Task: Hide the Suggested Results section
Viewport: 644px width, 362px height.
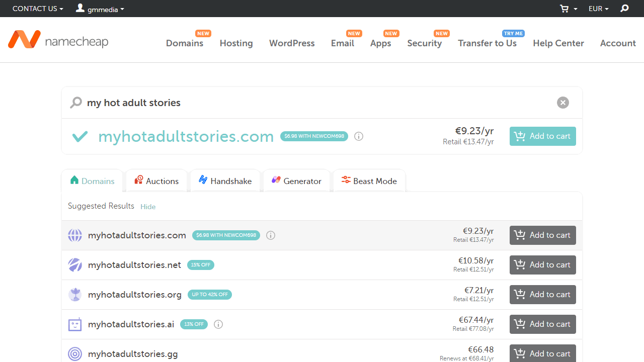Action: click(148, 207)
